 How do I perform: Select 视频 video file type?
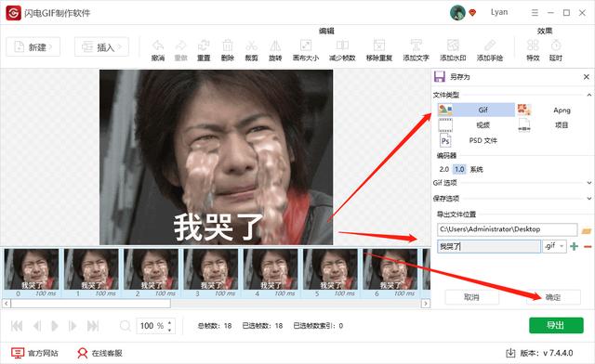476,125
